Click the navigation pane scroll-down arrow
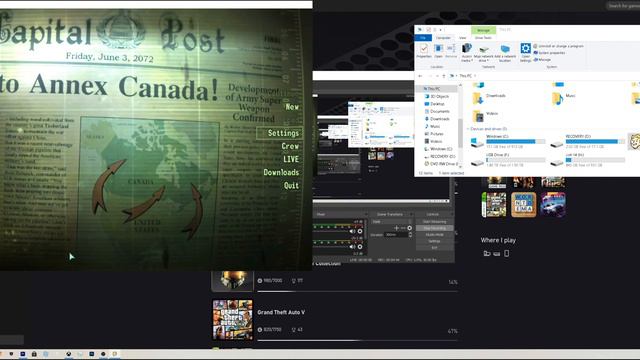 point(460,166)
